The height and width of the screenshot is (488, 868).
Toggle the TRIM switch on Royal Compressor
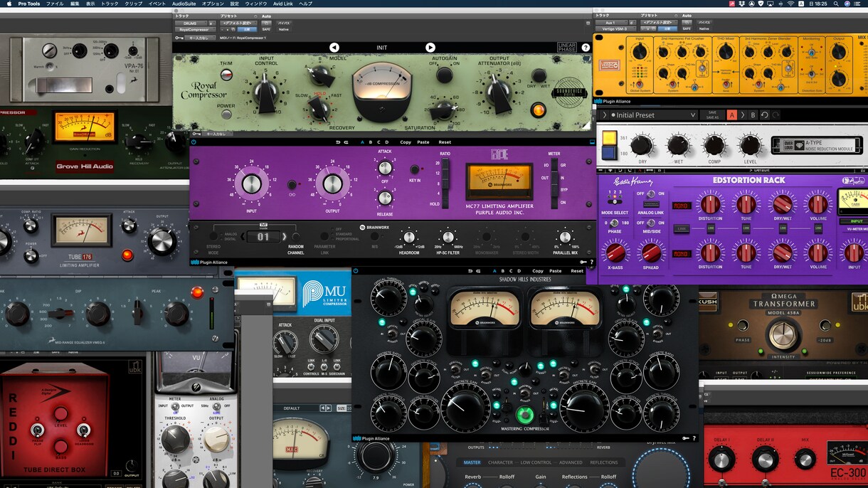click(x=227, y=75)
